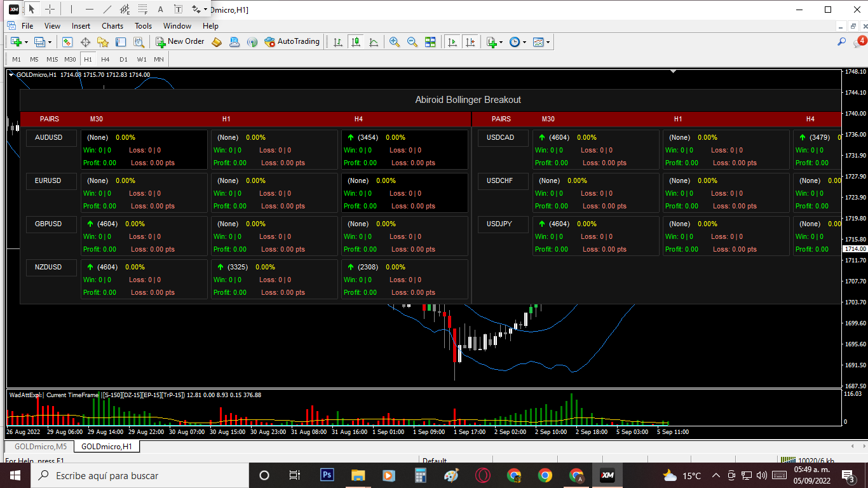Tile chart windows with grid icon

pyautogui.click(x=430, y=42)
